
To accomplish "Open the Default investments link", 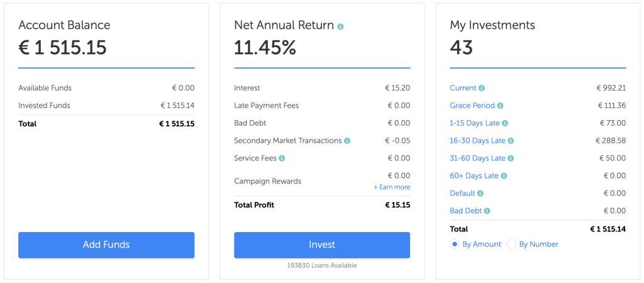I will click(462, 194).
